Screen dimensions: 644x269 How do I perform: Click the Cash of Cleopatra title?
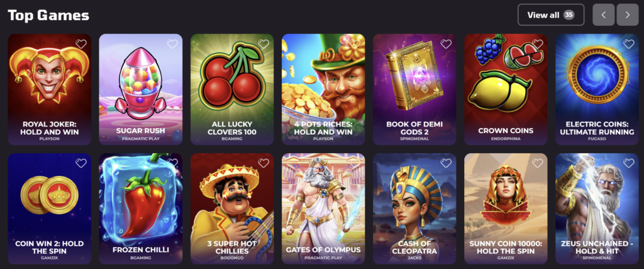pyautogui.click(x=414, y=247)
